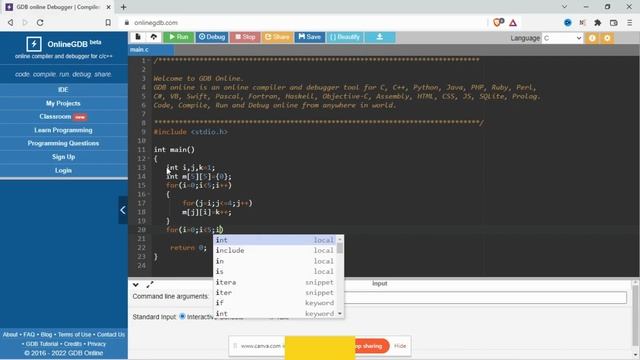Open the Terms of Use footer link
The width and height of the screenshot is (640, 360).
pos(74,335)
